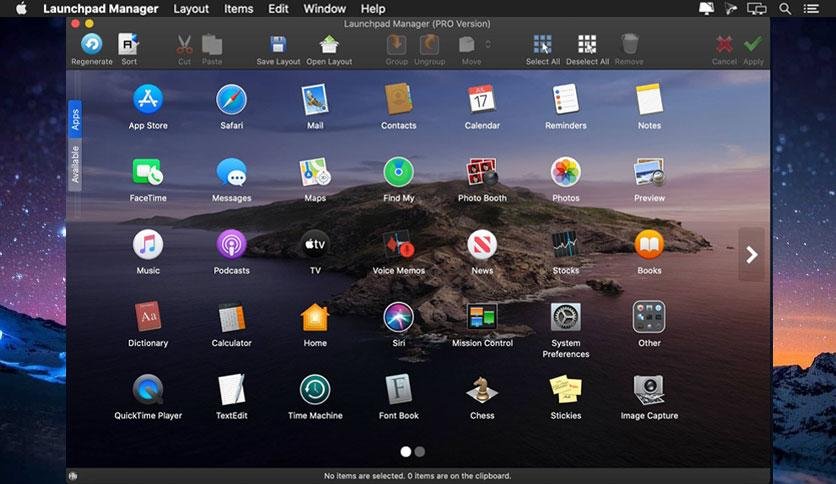
Task: Select the Messages icon
Action: pos(231,172)
